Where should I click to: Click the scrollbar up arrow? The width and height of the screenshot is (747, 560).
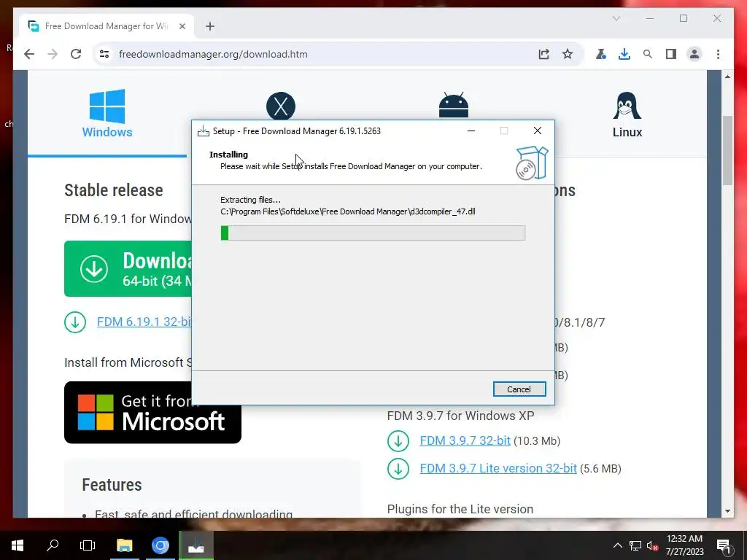tap(727, 76)
